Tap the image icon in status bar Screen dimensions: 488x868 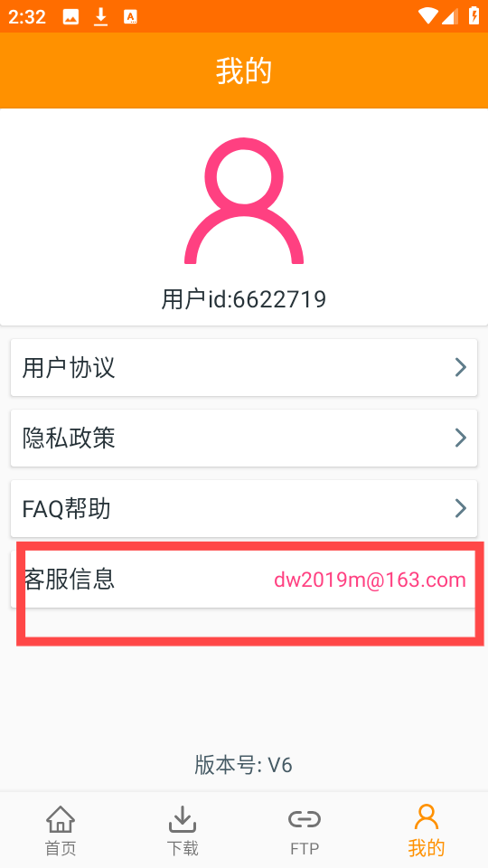tap(70, 17)
